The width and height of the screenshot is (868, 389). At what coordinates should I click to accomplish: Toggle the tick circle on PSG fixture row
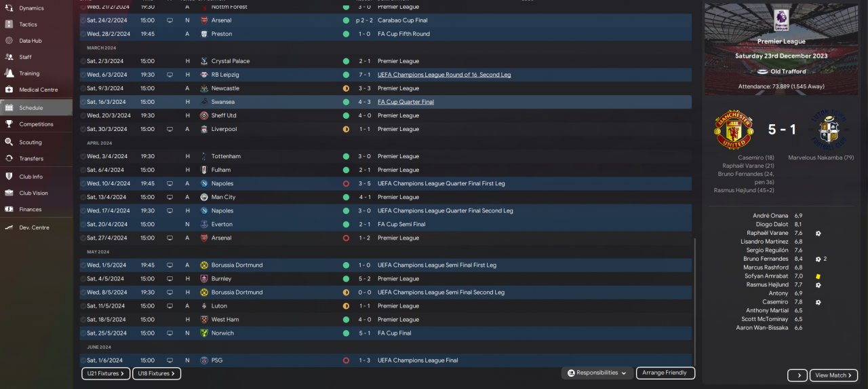coord(83,360)
